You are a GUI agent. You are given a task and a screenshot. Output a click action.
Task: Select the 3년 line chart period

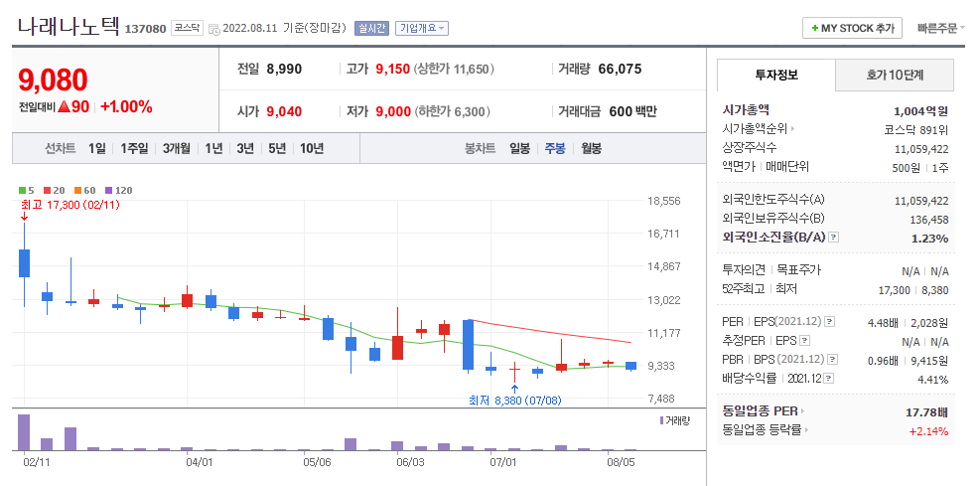pyautogui.click(x=245, y=149)
